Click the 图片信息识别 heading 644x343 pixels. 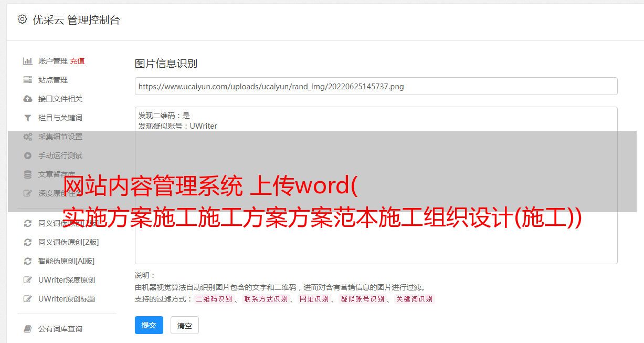pyautogui.click(x=166, y=64)
